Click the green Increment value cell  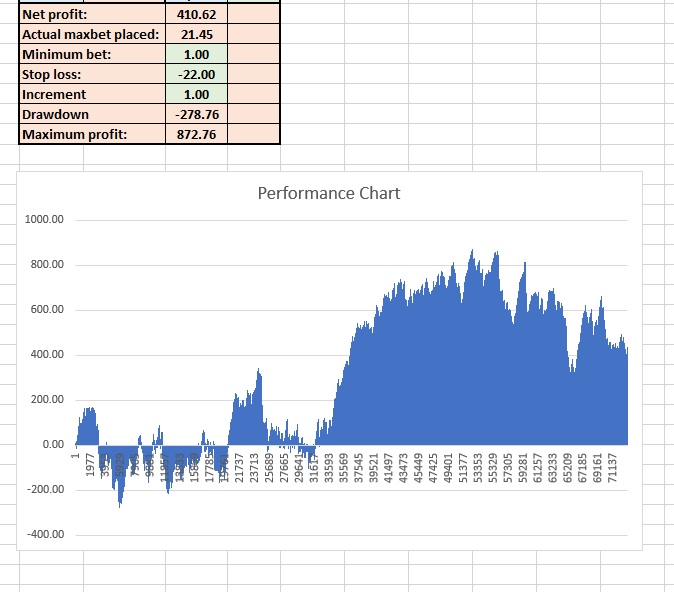point(196,95)
